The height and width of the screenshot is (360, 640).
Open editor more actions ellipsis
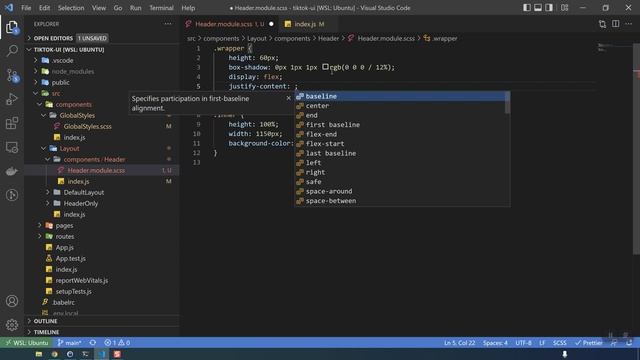tap(629, 24)
